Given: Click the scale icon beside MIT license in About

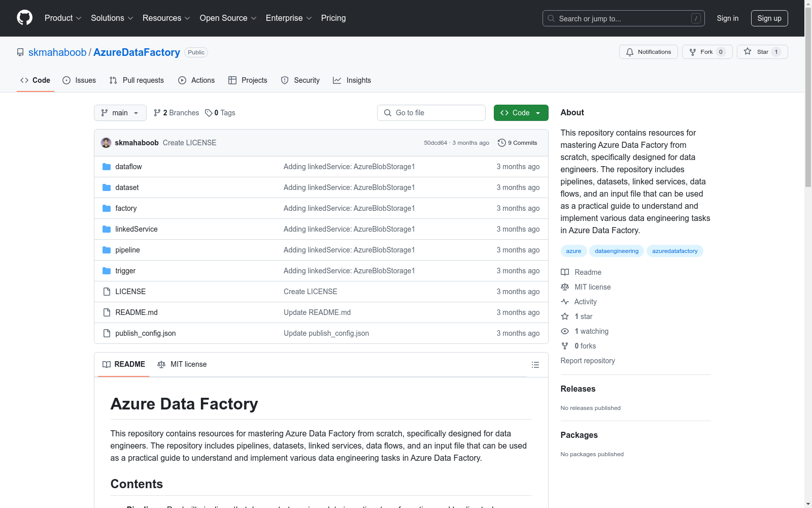Looking at the screenshot, I should pos(565,287).
